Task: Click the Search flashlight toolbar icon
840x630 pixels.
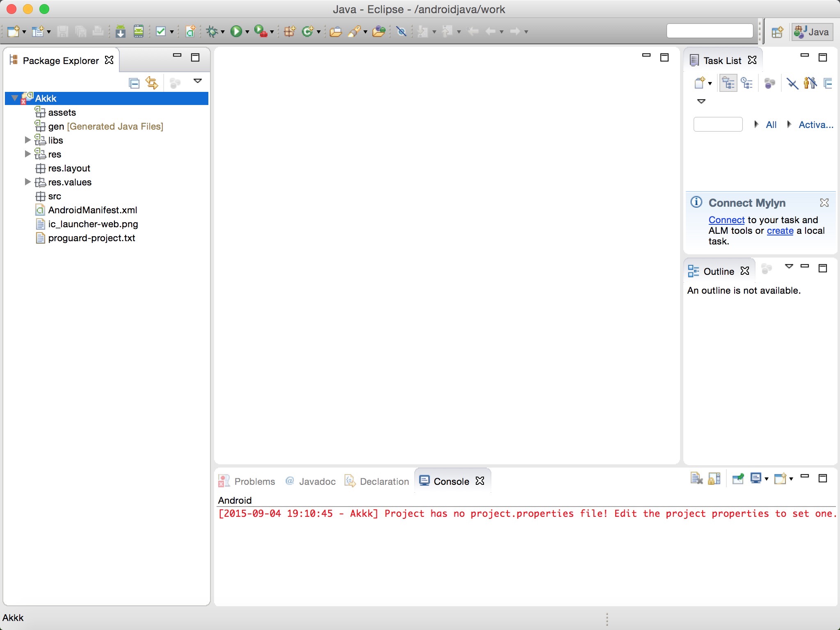Action: (354, 31)
